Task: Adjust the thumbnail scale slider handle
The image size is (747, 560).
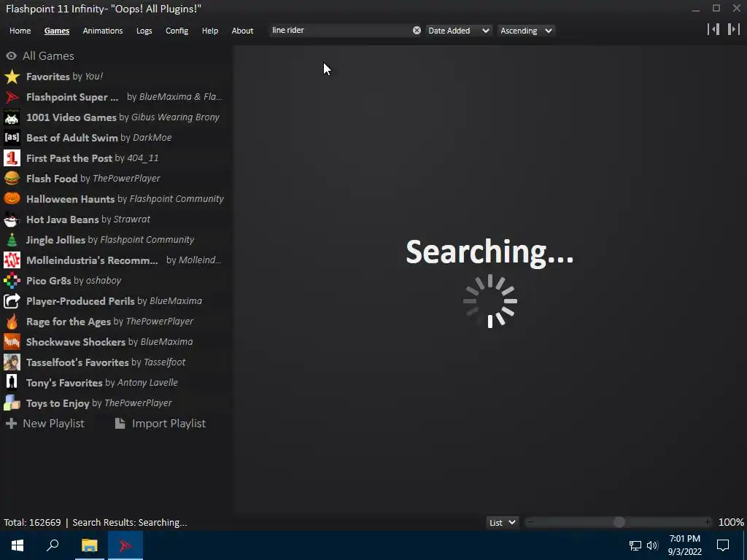Action: pyautogui.click(x=619, y=522)
